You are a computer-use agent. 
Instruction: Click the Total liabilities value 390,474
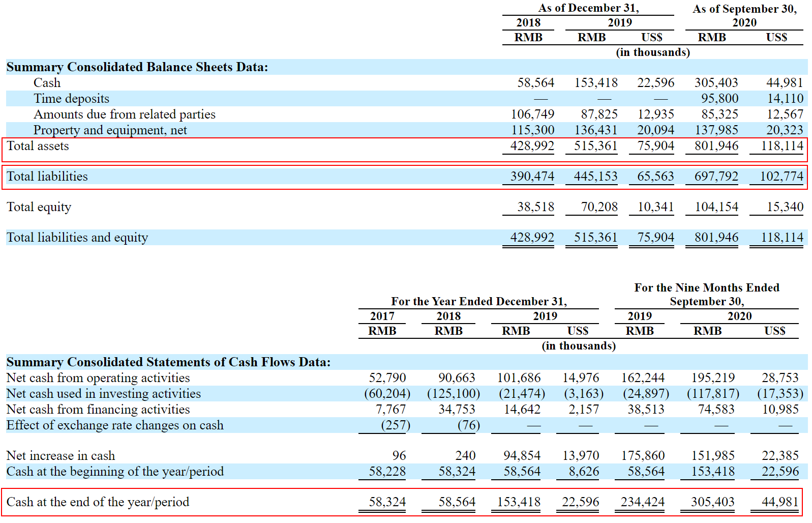[x=532, y=177]
